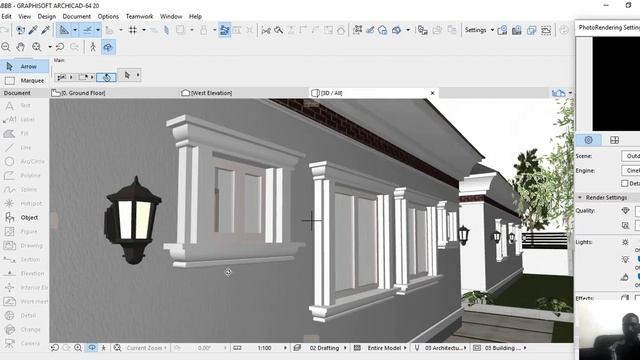Select the Camera tool
The height and width of the screenshot is (360, 640).
coord(24,343)
